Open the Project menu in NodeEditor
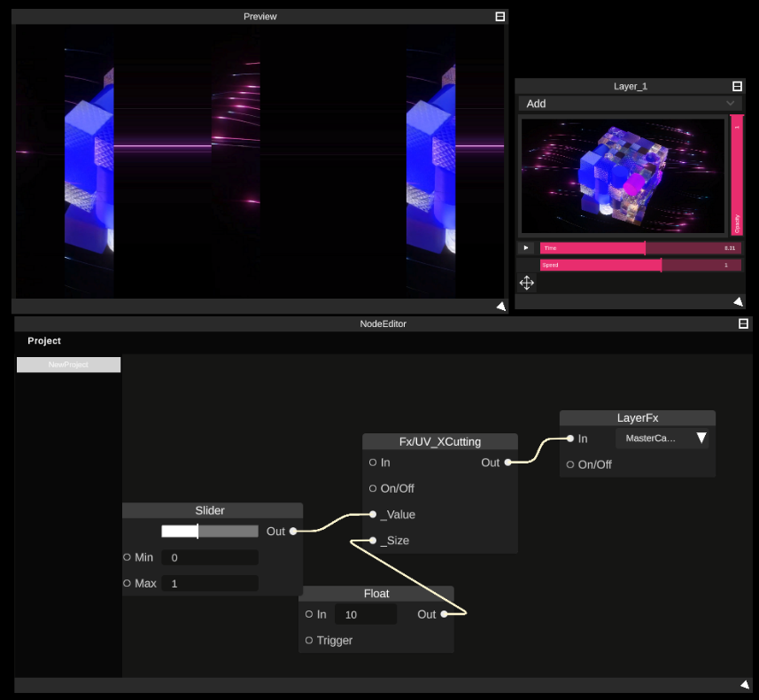The height and width of the screenshot is (700, 759). 43,340
